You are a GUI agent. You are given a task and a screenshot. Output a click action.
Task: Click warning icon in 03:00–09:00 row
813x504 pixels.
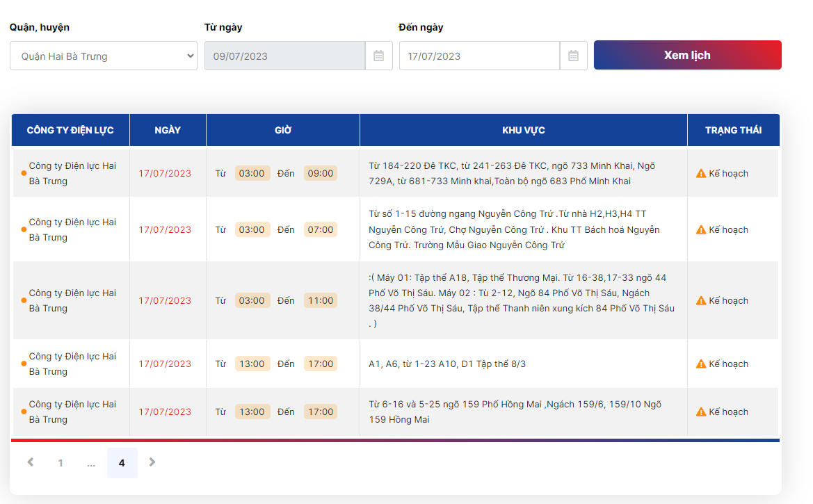701,173
